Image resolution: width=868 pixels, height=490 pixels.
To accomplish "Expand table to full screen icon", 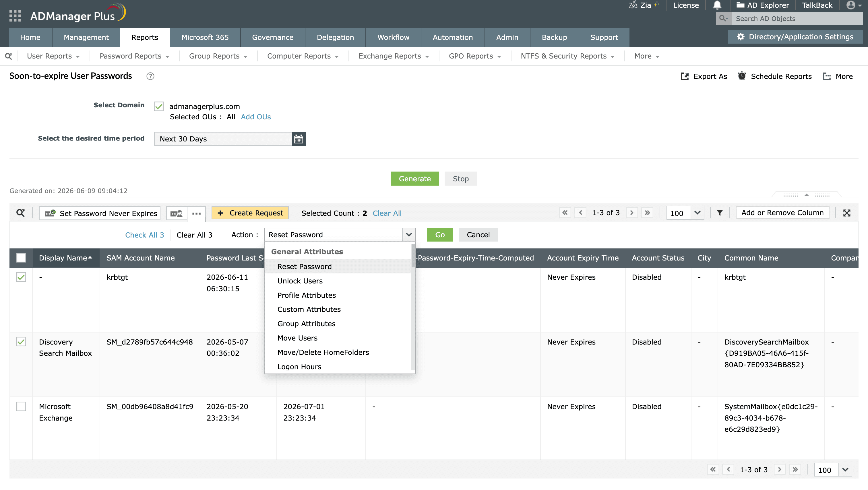I will pyautogui.click(x=847, y=213).
